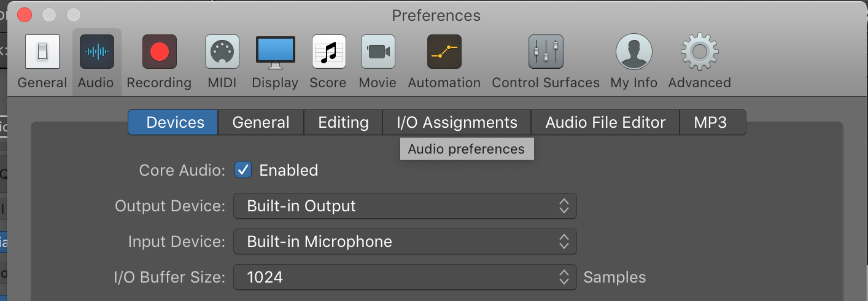Open Movie preferences camera icon
Screen dimensions: 868x301
pyautogui.click(x=378, y=52)
